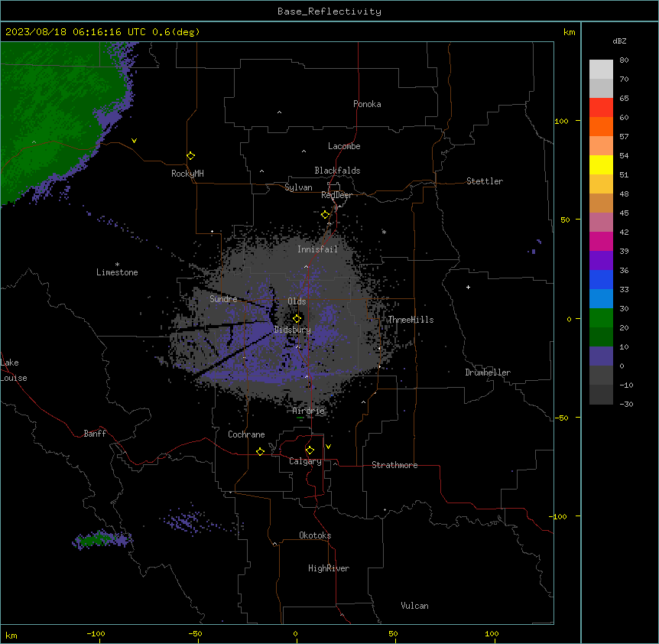
Task: Click the radar site diamond between Olds and Didsbury
Action: (297, 319)
